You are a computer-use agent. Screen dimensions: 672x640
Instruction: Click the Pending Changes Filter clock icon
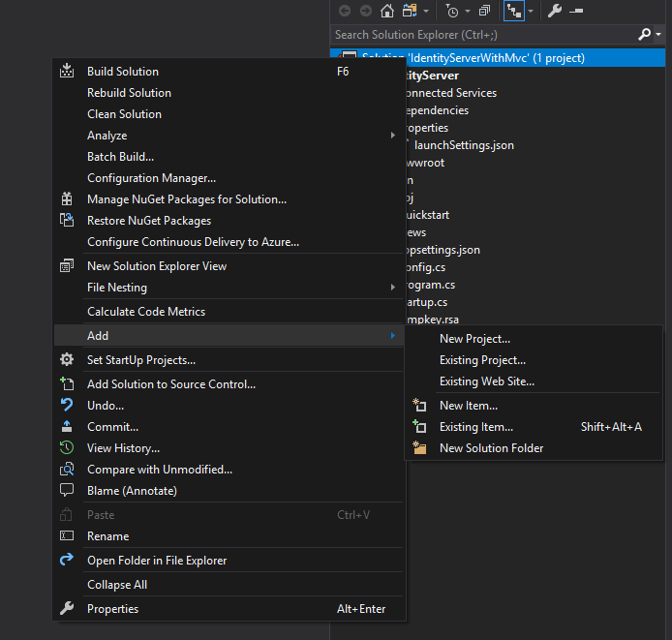(x=452, y=12)
